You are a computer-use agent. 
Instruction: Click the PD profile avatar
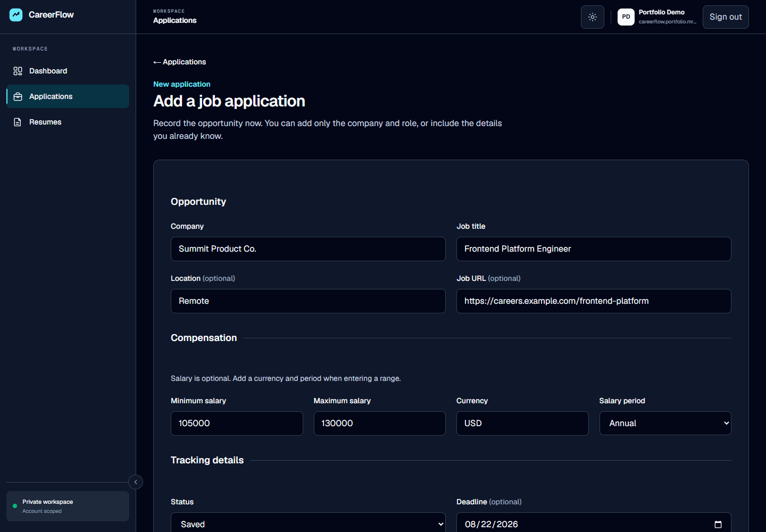[626, 17]
